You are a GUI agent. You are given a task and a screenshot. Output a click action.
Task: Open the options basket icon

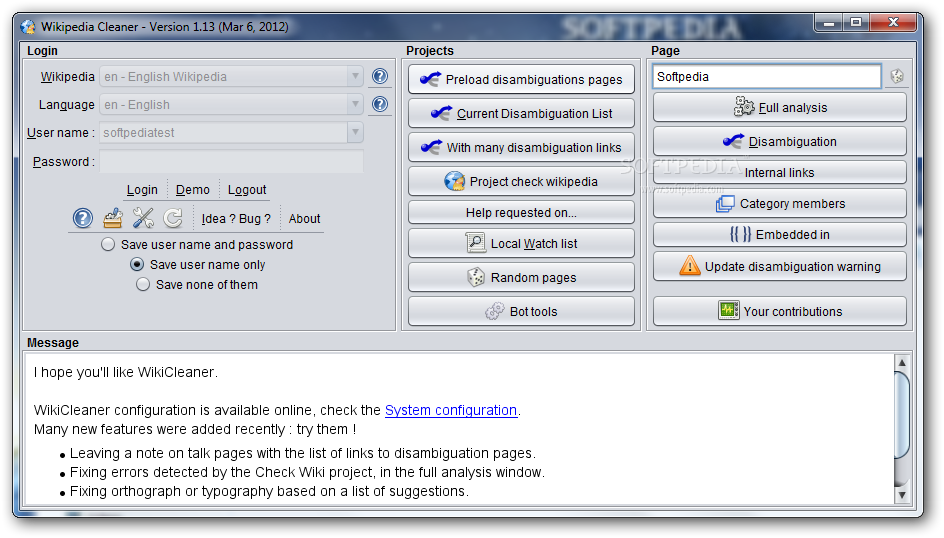113,218
